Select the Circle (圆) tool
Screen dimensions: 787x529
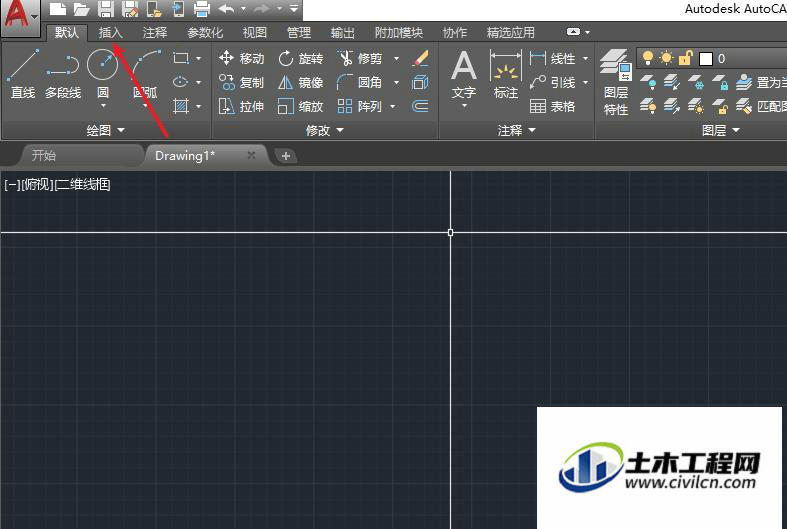(x=102, y=65)
